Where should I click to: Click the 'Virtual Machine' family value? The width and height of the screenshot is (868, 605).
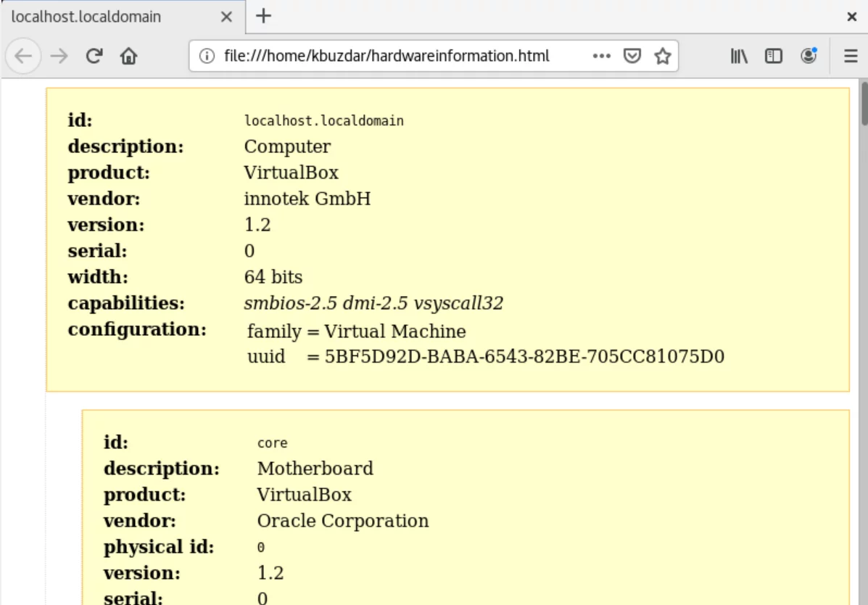[x=395, y=332]
